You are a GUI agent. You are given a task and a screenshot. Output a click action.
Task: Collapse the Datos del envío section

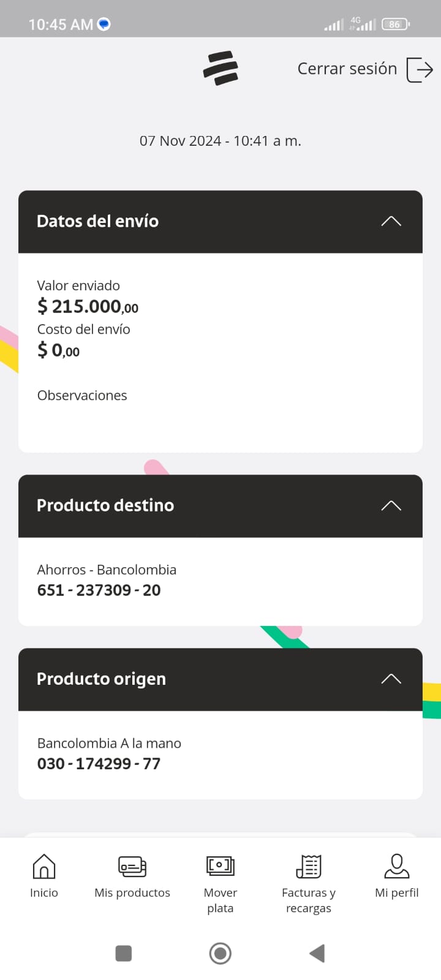(391, 221)
